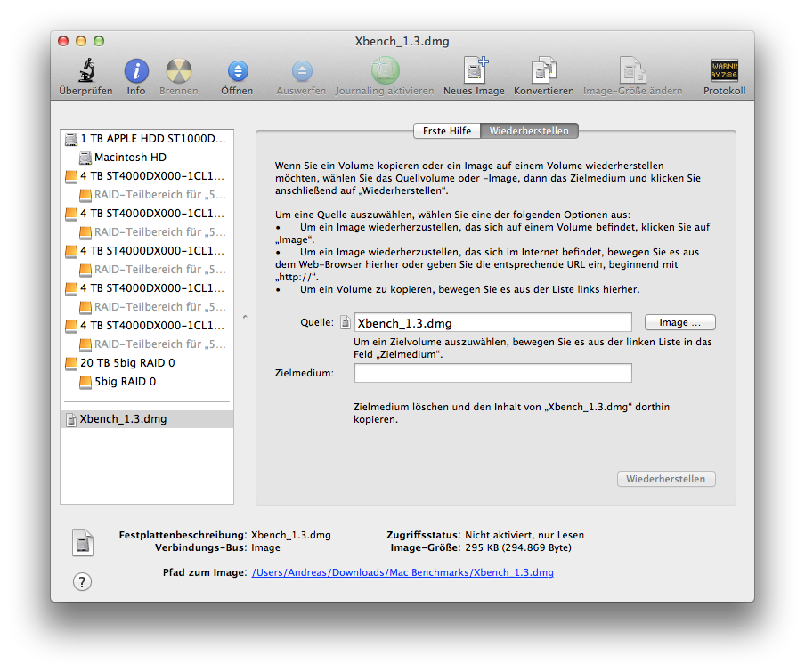
Task: Click the Verbindungs-Bus value 'Image'
Action: [x=265, y=547]
